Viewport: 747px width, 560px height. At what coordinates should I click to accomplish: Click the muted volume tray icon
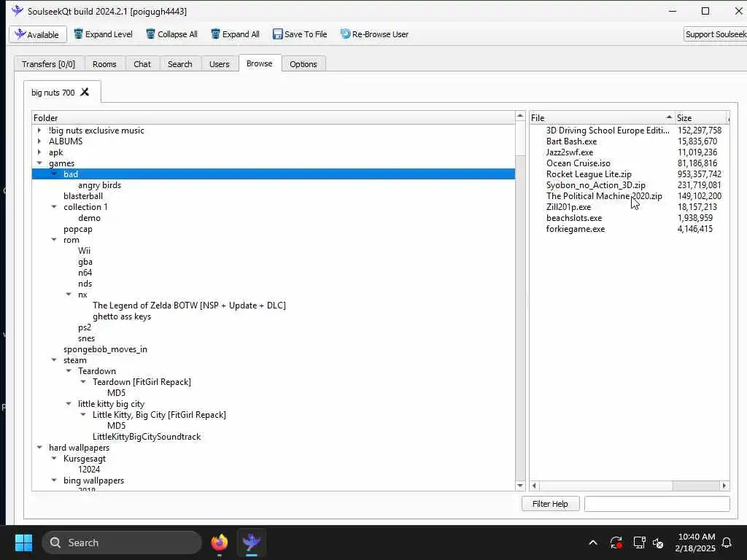pos(659,542)
